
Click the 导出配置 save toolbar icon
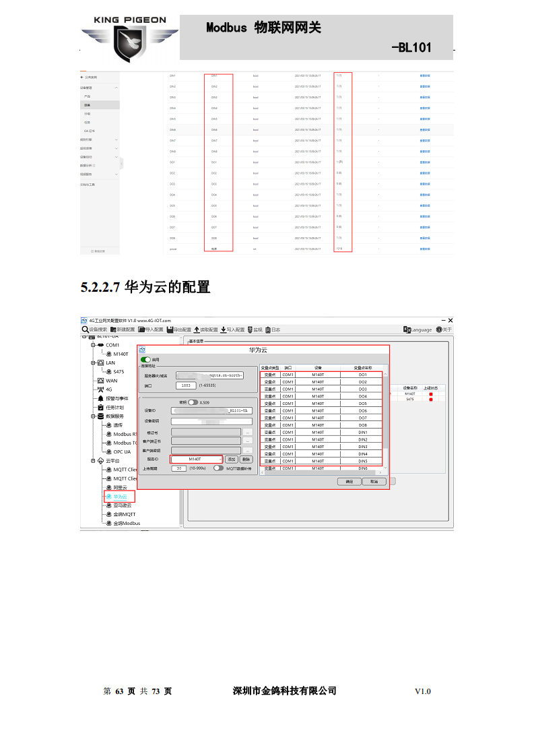(x=170, y=329)
